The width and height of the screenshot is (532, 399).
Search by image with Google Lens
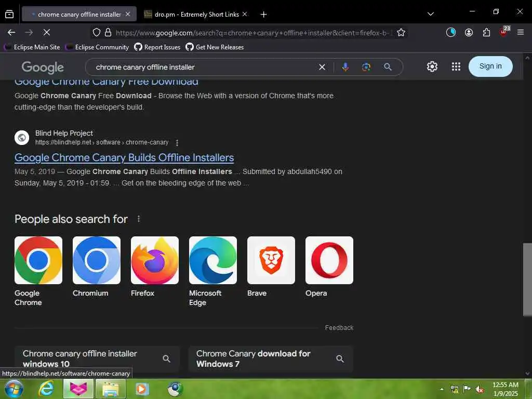(x=366, y=67)
